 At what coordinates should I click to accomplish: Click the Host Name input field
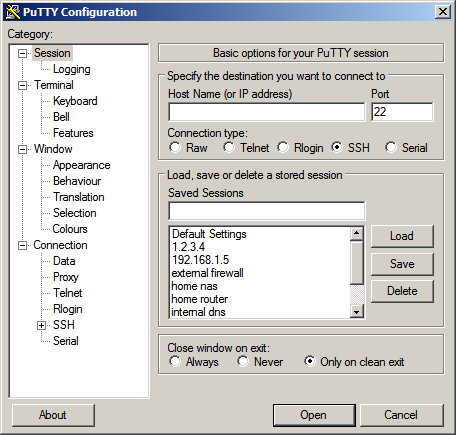(x=267, y=112)
